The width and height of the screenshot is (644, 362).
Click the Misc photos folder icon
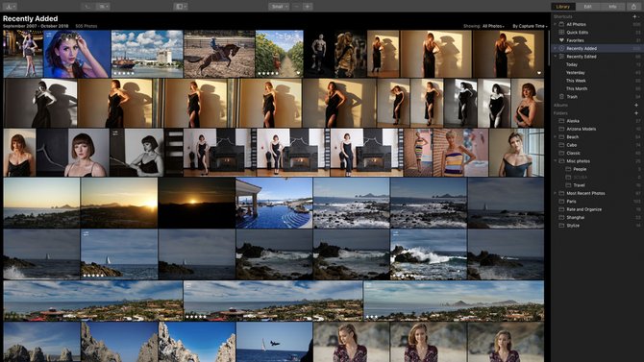coord(561,161)
